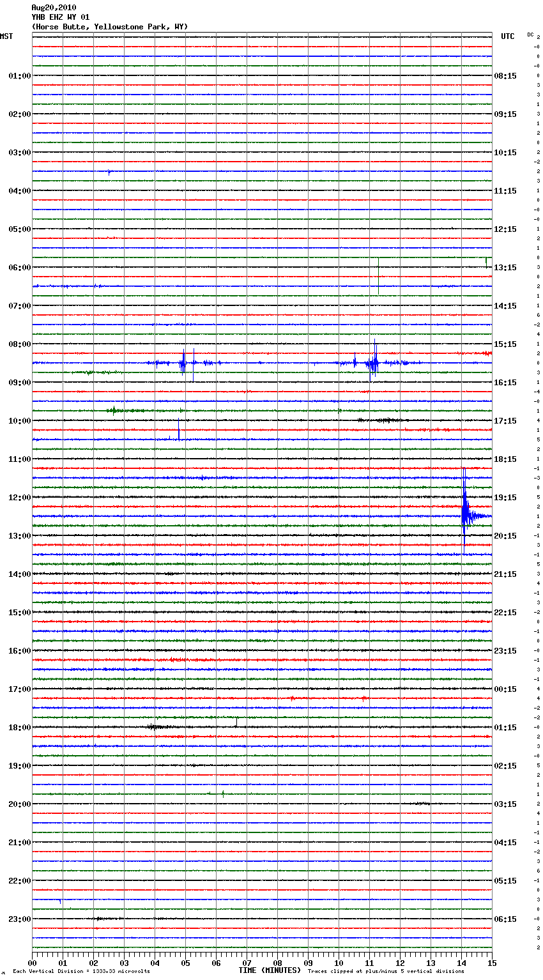Click the 02:15 UTC time label
543x980 pixels.
tap(505, 766)
